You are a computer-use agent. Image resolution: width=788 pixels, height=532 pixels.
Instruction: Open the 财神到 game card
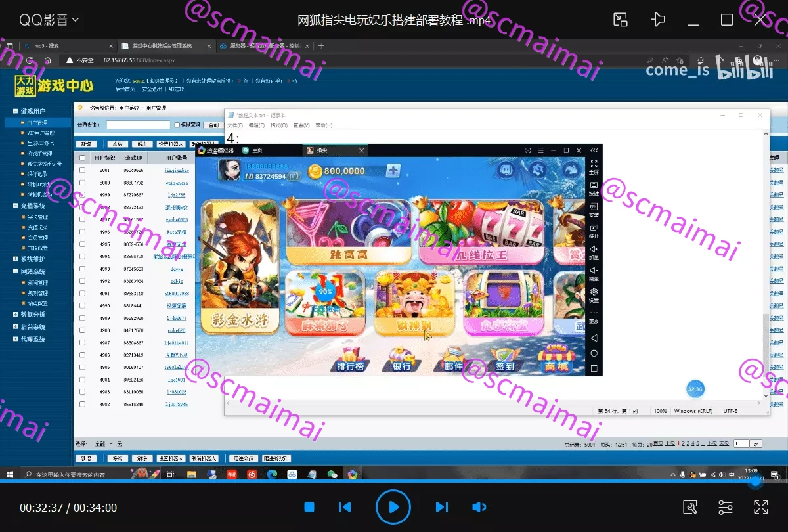pyautogui.click(x=414, y=302)
